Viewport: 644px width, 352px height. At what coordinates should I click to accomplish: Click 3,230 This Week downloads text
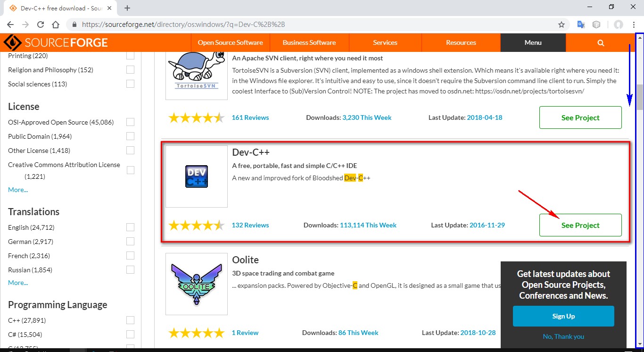tap(367, 117)
